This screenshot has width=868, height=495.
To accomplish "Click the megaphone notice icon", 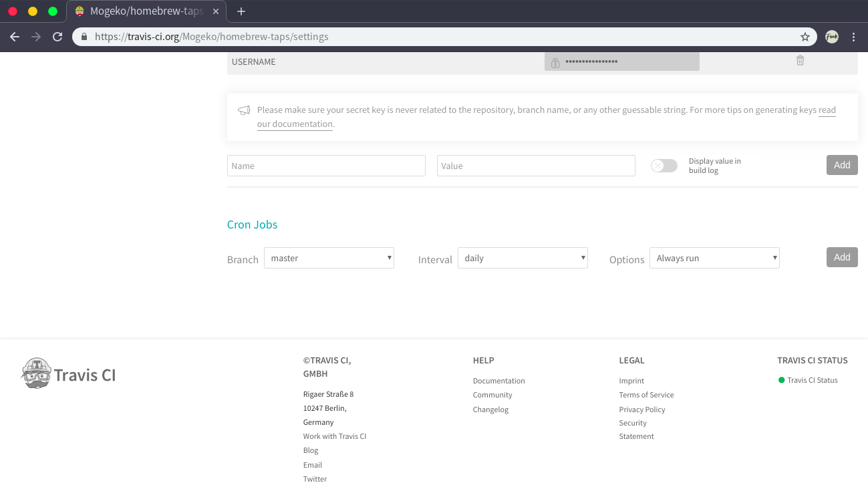I will point(244,110).
